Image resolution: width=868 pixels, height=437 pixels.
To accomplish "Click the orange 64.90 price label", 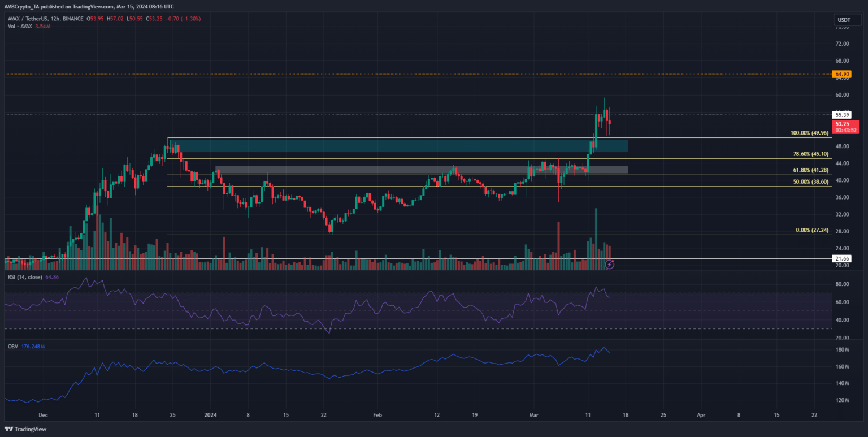I will pyautogui.click(x=842, y=74).
